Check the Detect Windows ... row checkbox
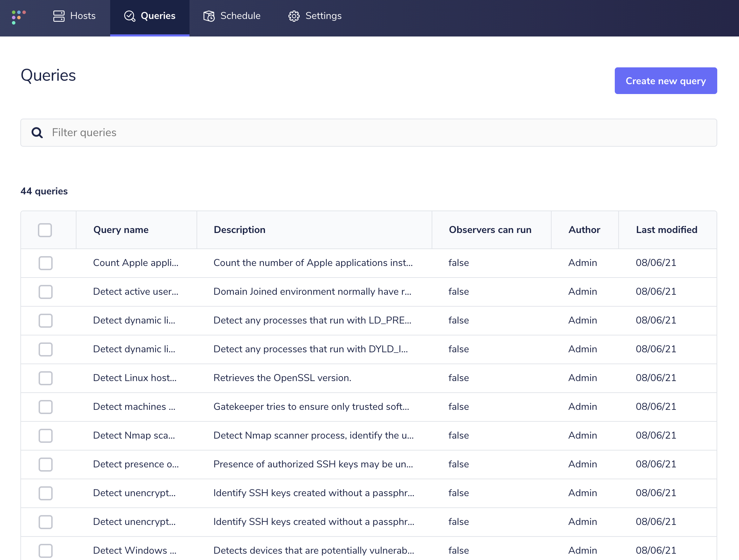The height and width of the screenshot is (560, 739). pyautogui.click(x=46, y=551)
